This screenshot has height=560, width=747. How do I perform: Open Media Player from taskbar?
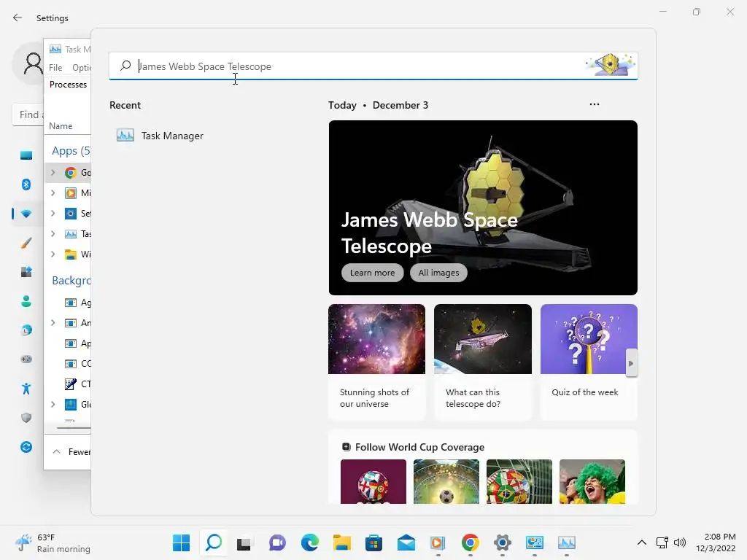point(438,542)
